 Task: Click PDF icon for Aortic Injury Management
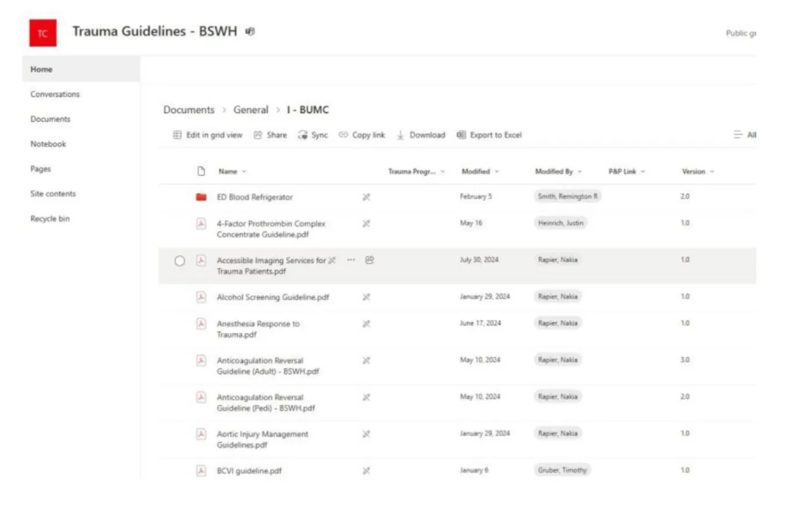tap(201, 434)
